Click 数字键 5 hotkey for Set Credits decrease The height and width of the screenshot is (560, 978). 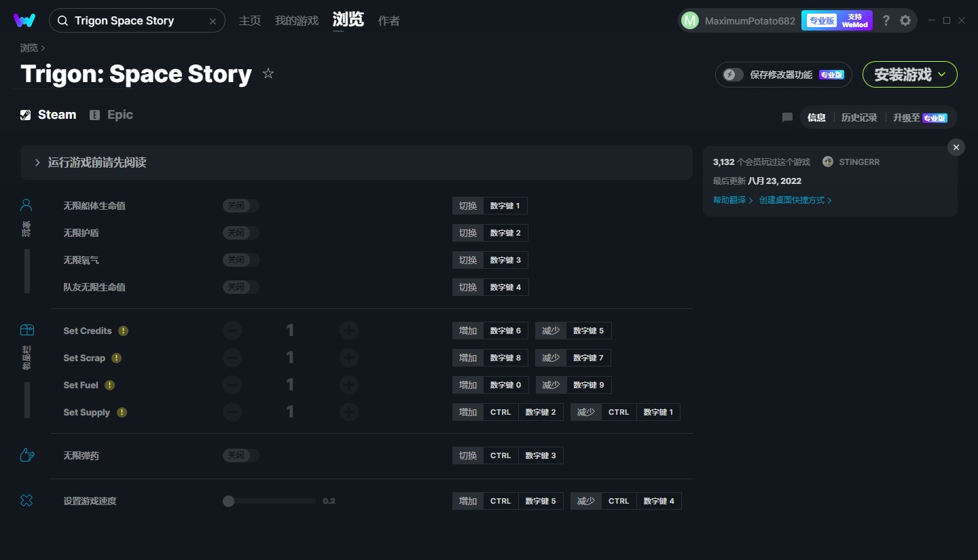pyautogui.click(x=588, y=331)
